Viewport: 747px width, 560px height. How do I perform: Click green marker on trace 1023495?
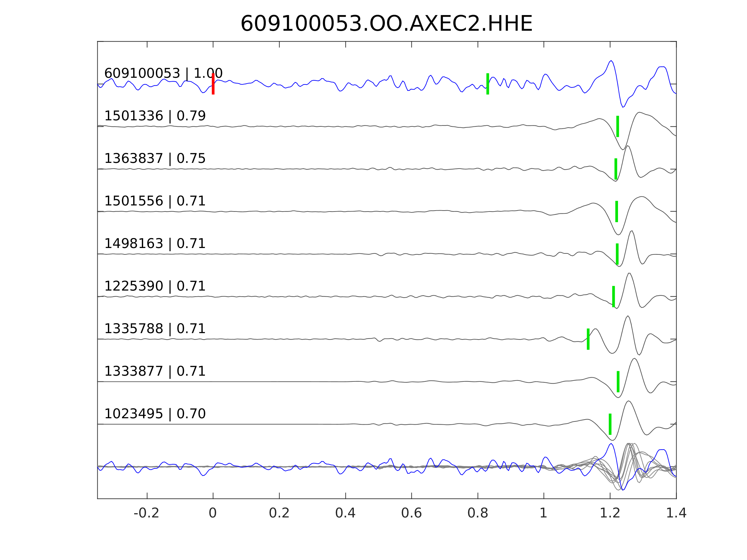point(610,424)
